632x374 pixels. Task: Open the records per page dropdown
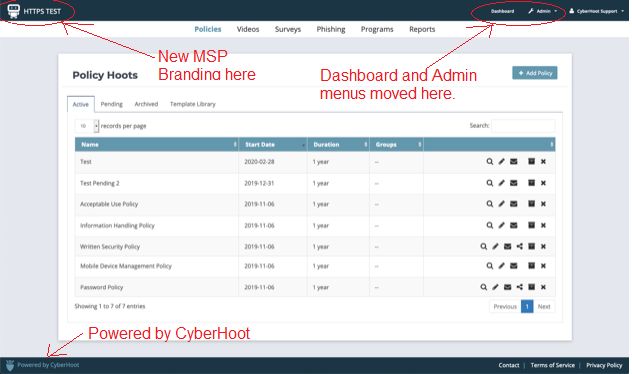tap(87, 126)
